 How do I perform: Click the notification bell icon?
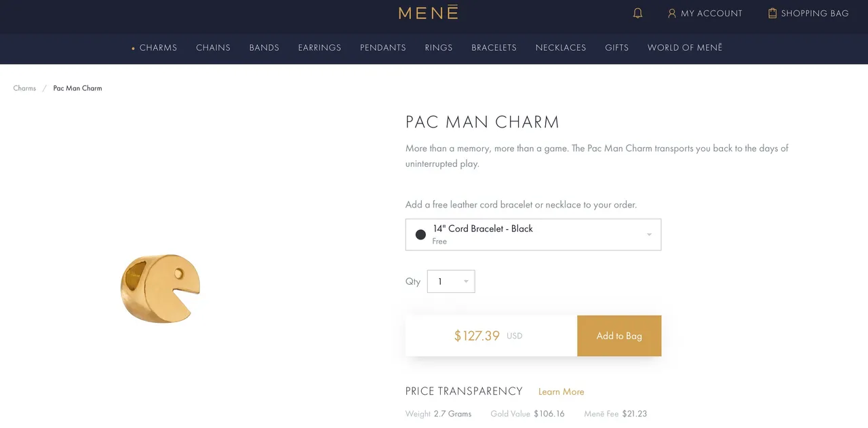[x=637, y=13]
